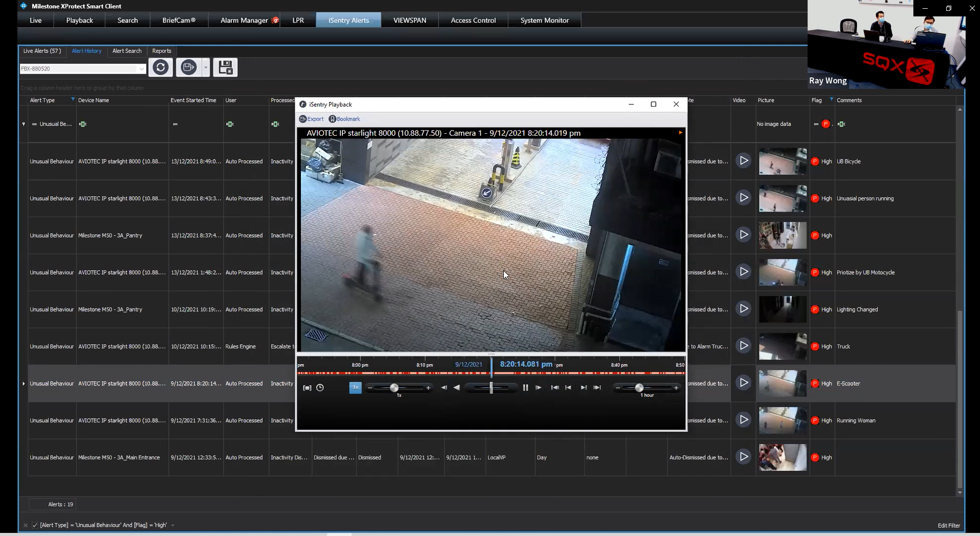Decrease playback speed with minus icon

(370, 388)
